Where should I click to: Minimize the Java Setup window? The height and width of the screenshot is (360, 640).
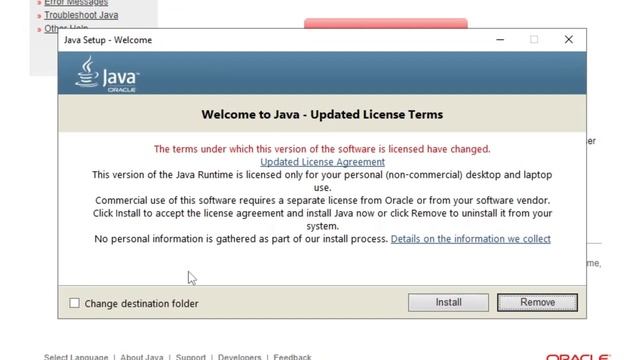point(500,40)
